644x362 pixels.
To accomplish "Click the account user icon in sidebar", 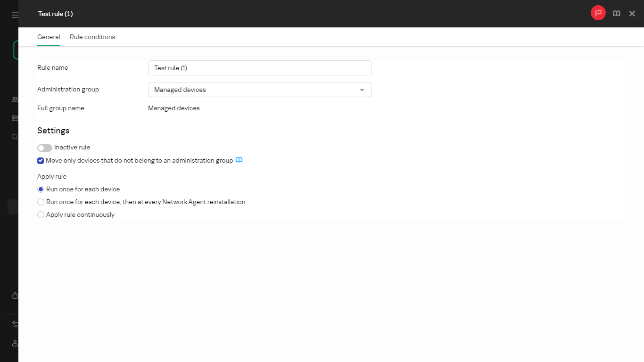I will point(15,343).
